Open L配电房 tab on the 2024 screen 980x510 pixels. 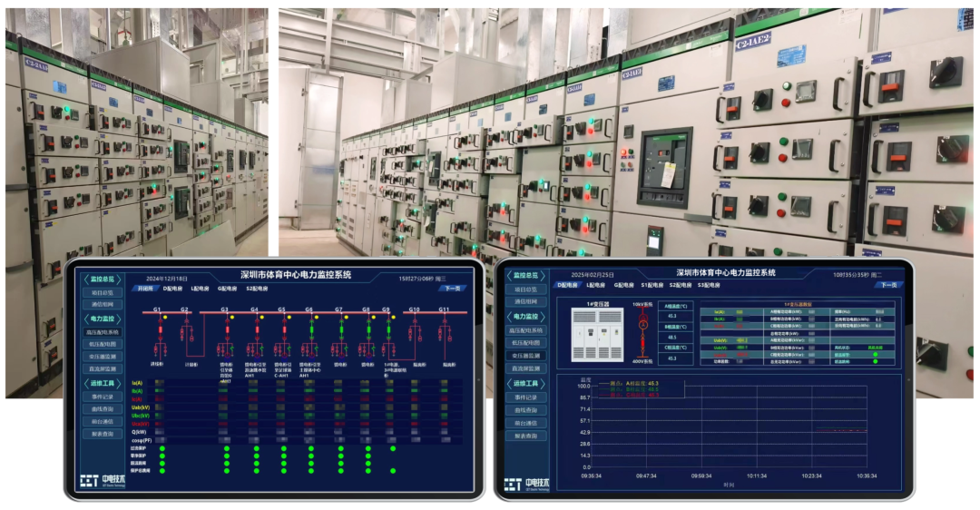click(200, 289)
